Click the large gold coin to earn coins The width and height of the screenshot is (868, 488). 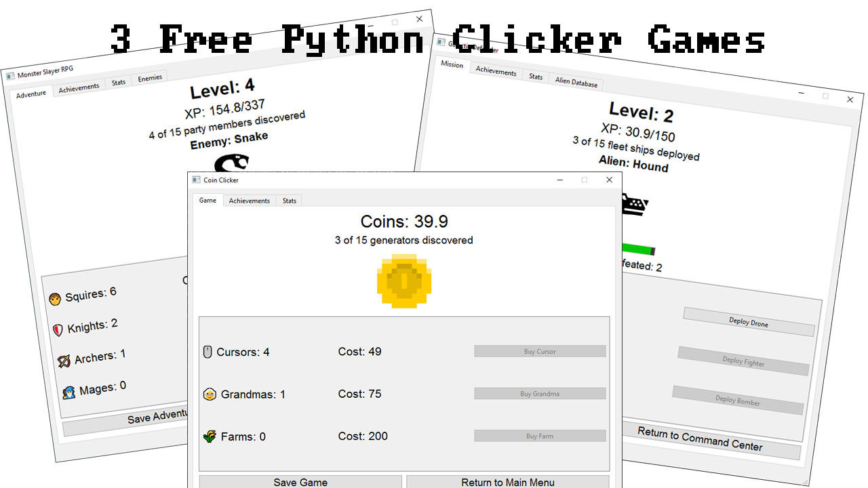404,281
